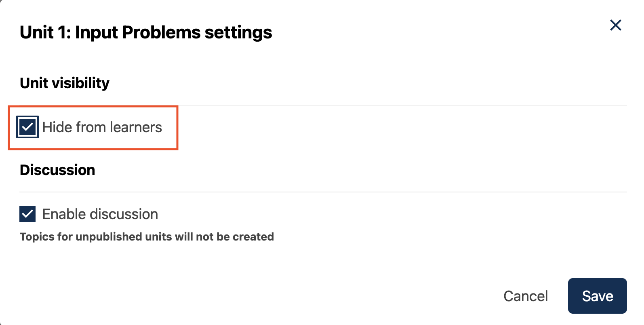644x325 pixels.
Task: Dismiss the dialog with Cancel
Action: 525,296
